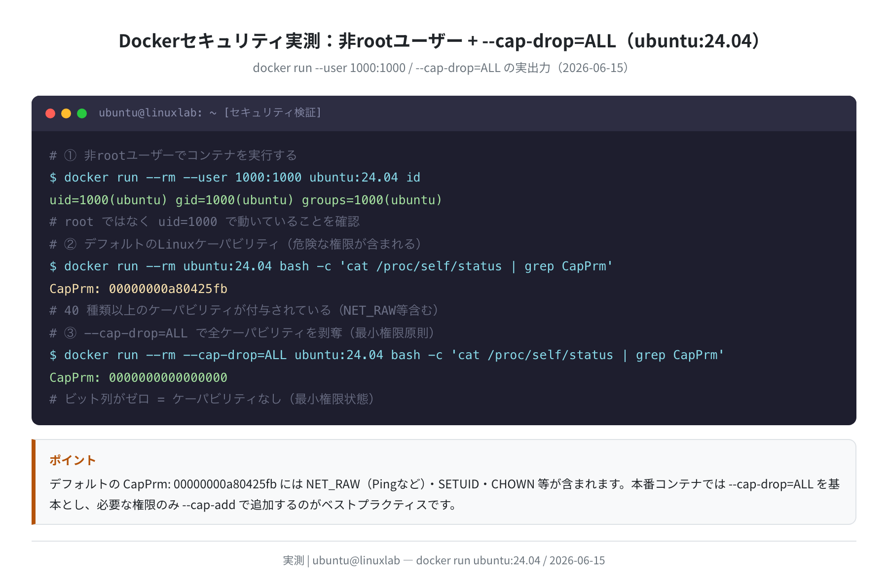Image resolution: width=888 pixels, height=588 pixels.
Task: Click the output 'CapPrm: 0000000000000000'
Action: click(x=139, y=377)
